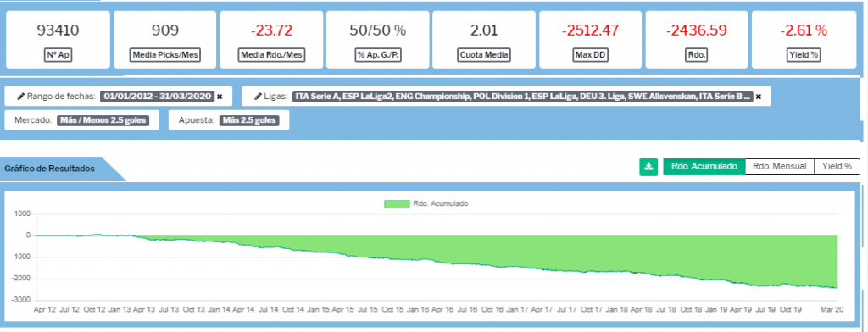The width and height of the screenshot is (868, 332).
Task: Switch to Rdo. Mensual chart view
Action: click(780, 167)
